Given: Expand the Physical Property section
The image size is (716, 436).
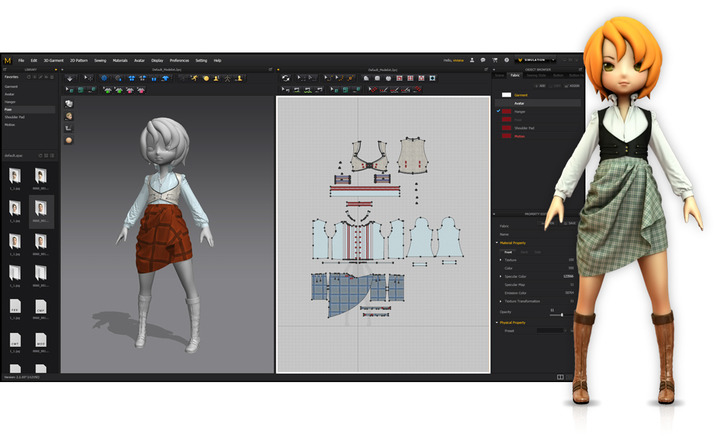Looking at the screenshot, I should point(497,323).
